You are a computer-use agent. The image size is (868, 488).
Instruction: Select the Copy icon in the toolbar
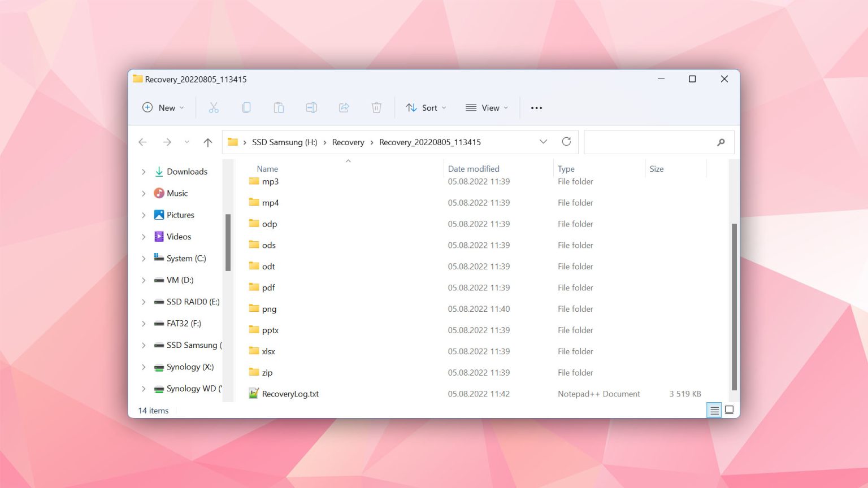pyautogui.click(x=246, y=107)
